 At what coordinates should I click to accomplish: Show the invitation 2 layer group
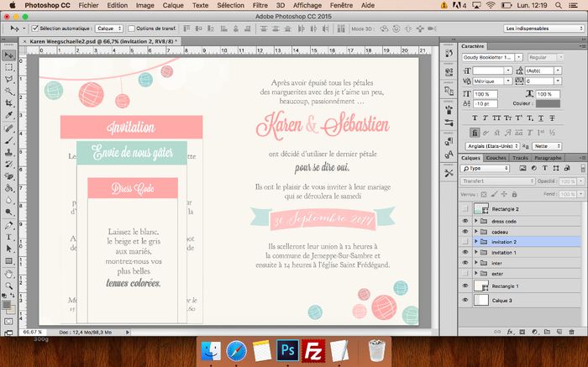(465, 241)
